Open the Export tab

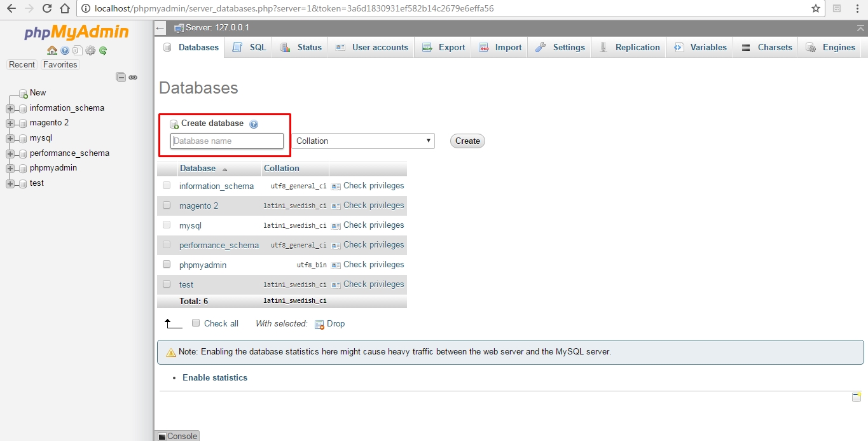coord(443,47)
